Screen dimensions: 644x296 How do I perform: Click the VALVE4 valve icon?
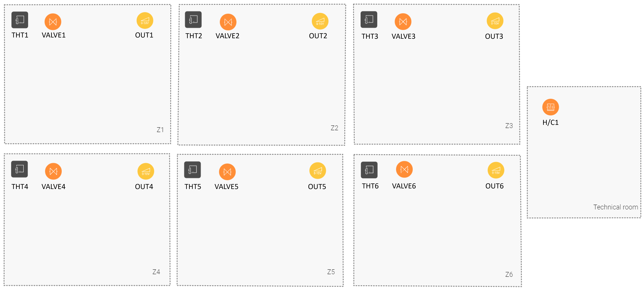coord(54,171)
